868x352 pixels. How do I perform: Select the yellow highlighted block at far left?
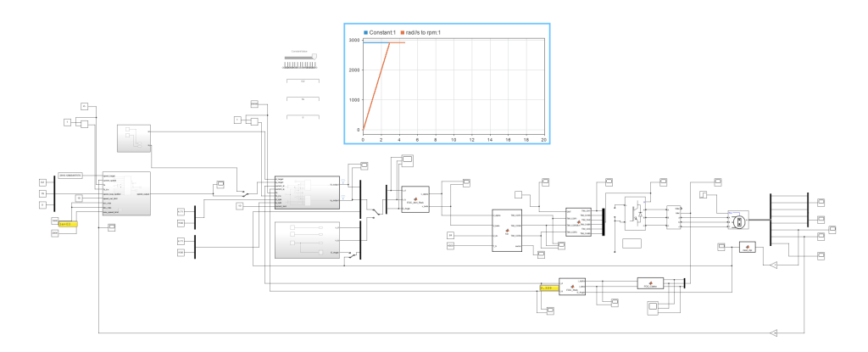tap(68, 224)
